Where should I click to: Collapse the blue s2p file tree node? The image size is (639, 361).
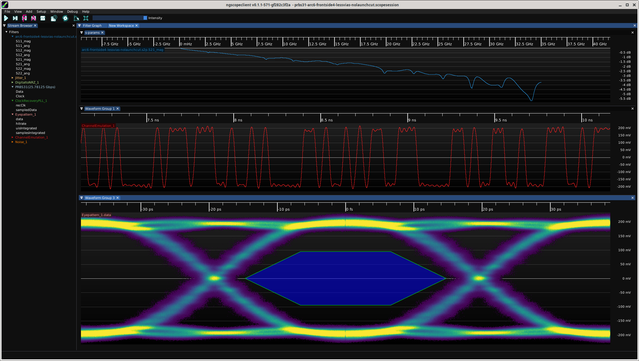(x=12, y=36)
